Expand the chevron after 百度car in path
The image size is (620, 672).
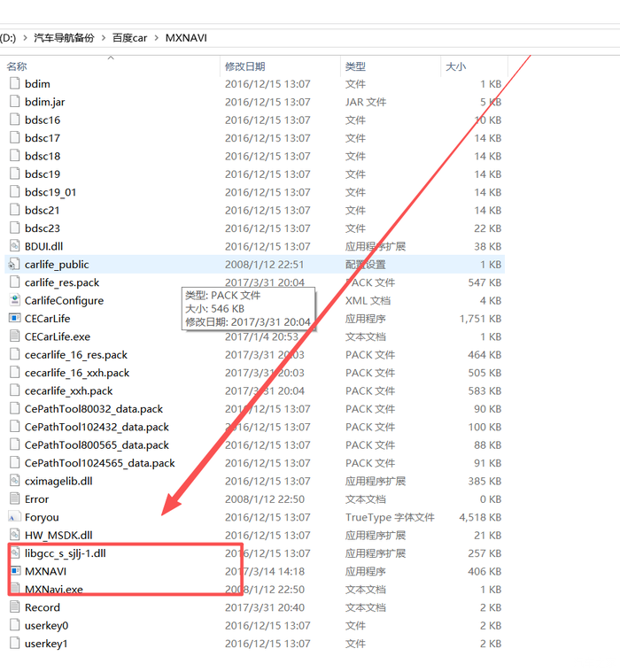[x=157, y=38]
